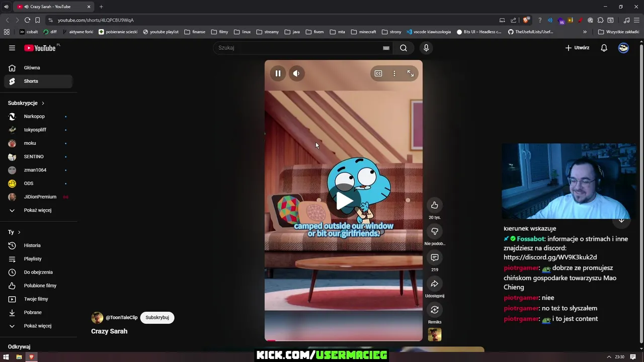The height and width of the screenshot is (362, 644).
Task: Select Shorts in the sidebar
Action: (38, 81)
